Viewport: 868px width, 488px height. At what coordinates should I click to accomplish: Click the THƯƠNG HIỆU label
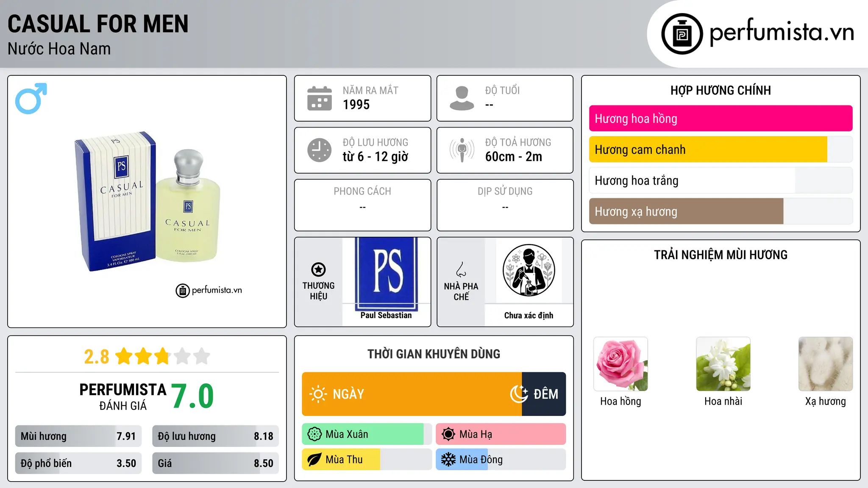click(x=318, y=291)
